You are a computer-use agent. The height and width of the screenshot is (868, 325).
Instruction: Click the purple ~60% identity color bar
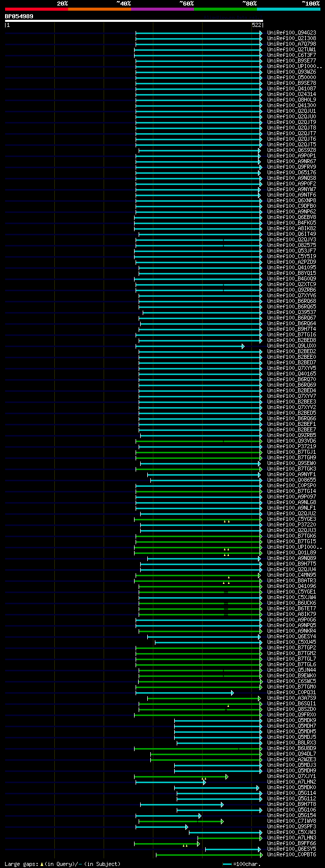coord(162,9)
